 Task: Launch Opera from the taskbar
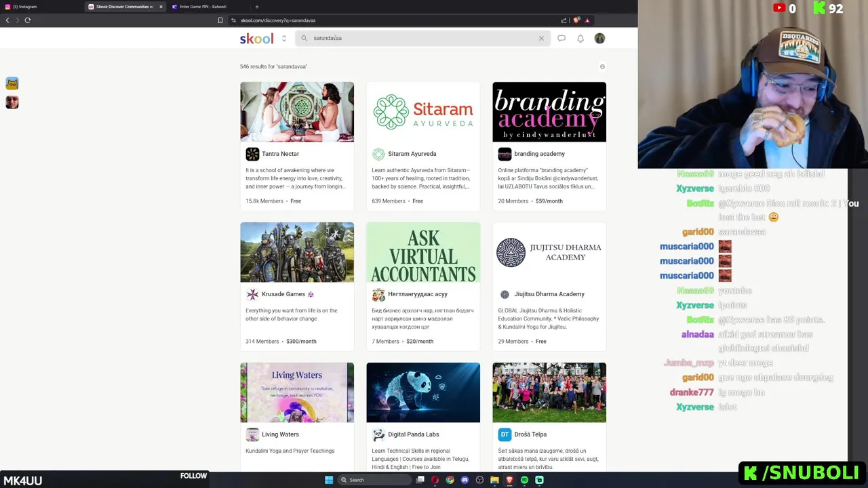tap(435, 480)
